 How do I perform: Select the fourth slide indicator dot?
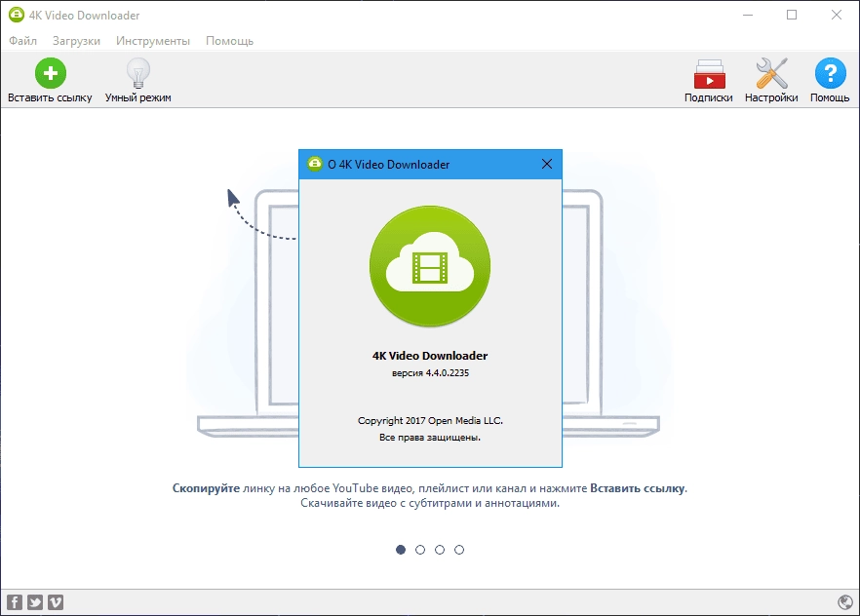click(459, 550)
